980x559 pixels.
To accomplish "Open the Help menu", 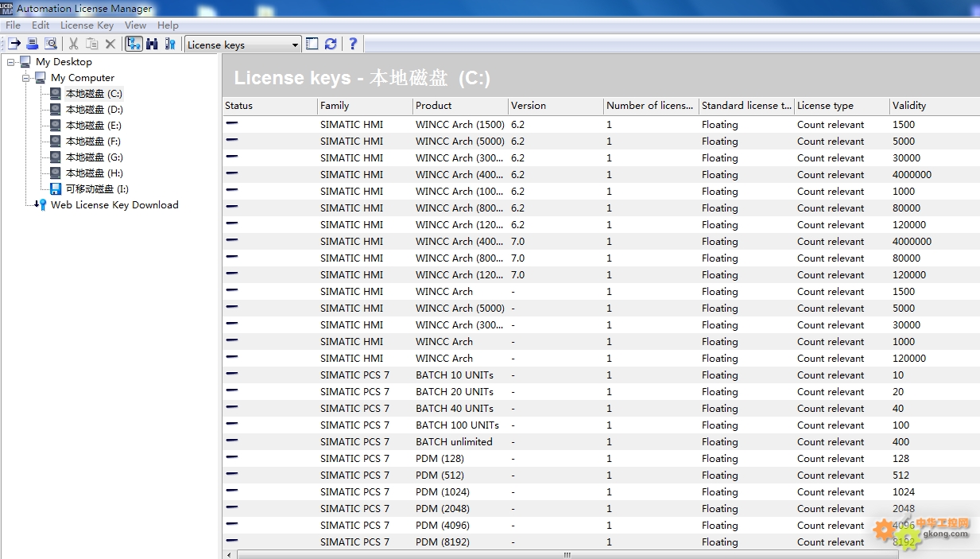I will coord(168,25).
